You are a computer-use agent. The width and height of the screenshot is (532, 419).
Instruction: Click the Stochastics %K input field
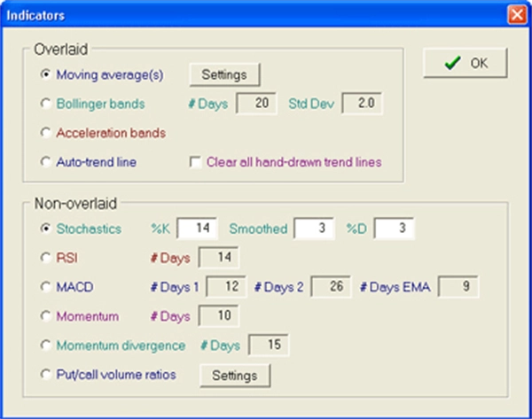coord(198,229)
